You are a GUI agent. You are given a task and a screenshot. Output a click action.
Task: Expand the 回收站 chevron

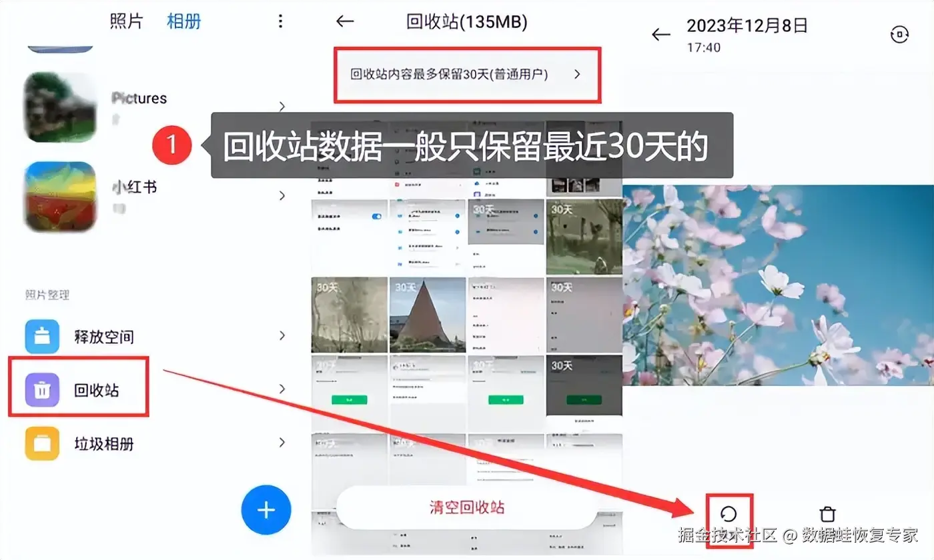pos(282,389)
